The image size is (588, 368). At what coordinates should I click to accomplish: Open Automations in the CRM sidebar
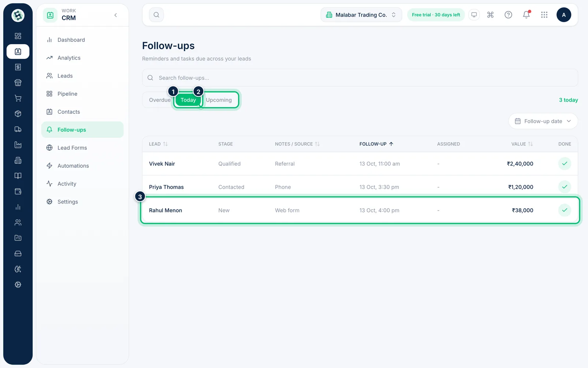coord(82,166)
